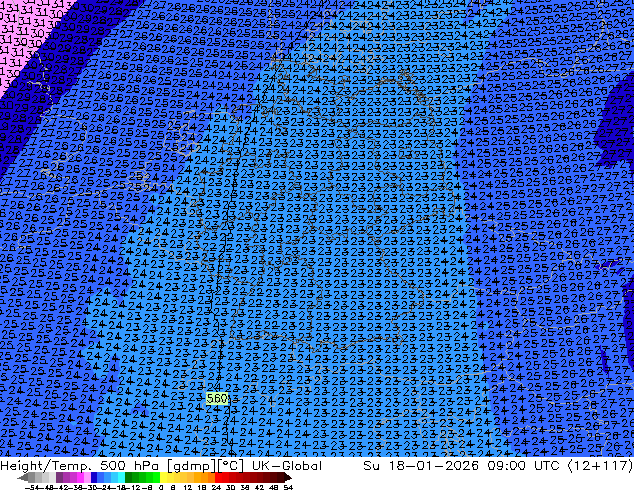Pick the yellow legend swatch at 0
The image size is (634, 490).
tap(163, 478)
